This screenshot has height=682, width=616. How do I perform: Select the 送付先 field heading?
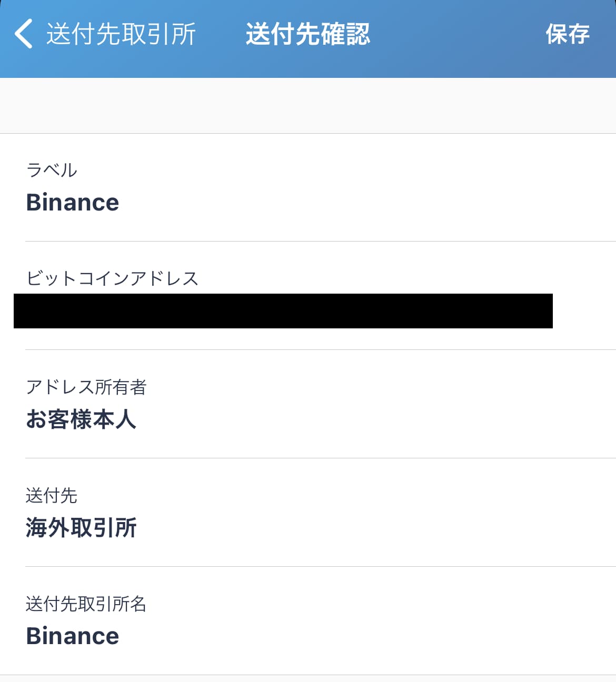tap(52, 495)
